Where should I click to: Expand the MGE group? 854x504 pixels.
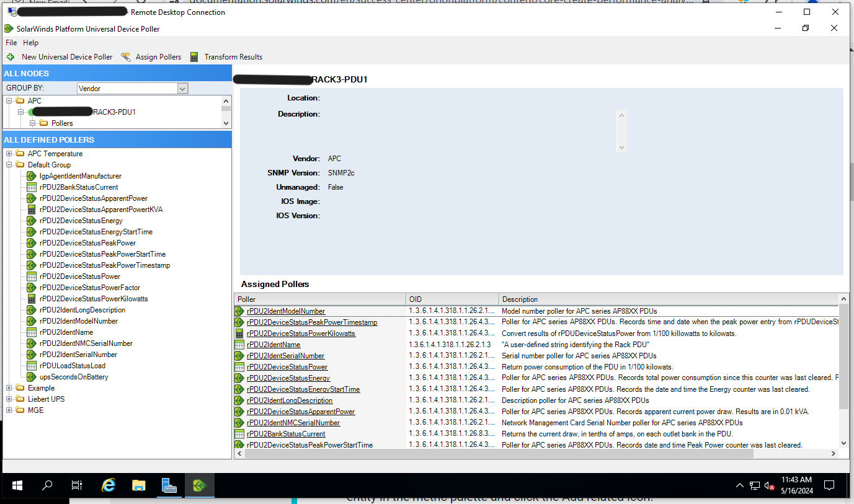pyautogui.click(x=9, y=410)
